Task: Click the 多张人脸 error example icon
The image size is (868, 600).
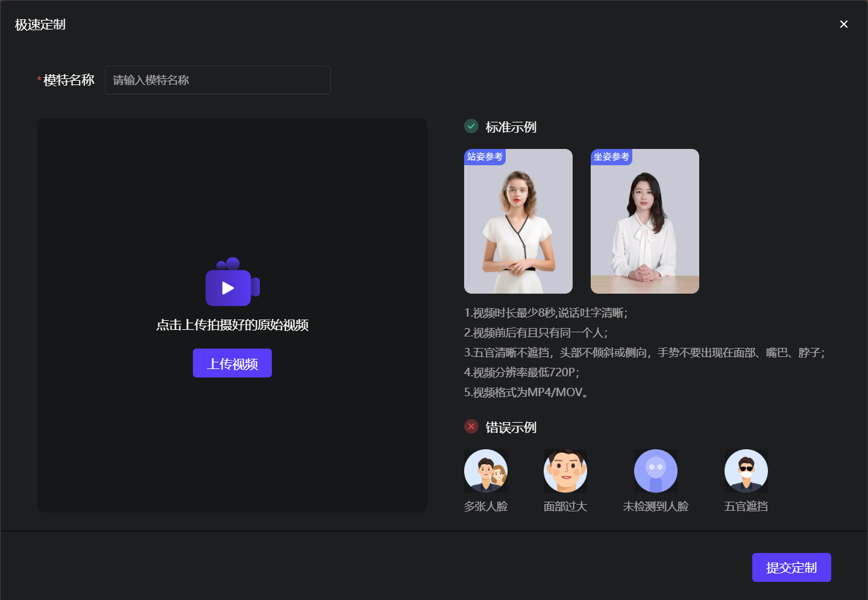Action: coord(486,471)
